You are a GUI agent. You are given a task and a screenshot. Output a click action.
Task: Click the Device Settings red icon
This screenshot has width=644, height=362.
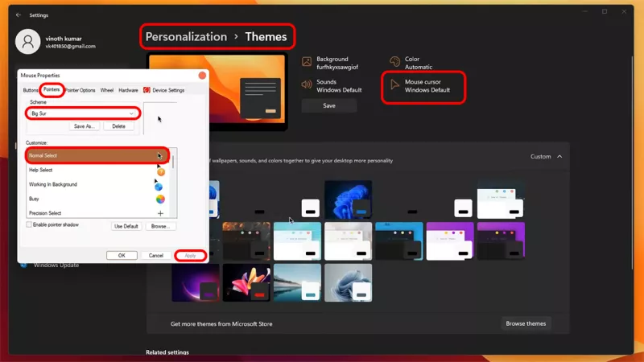coord(147,90)
